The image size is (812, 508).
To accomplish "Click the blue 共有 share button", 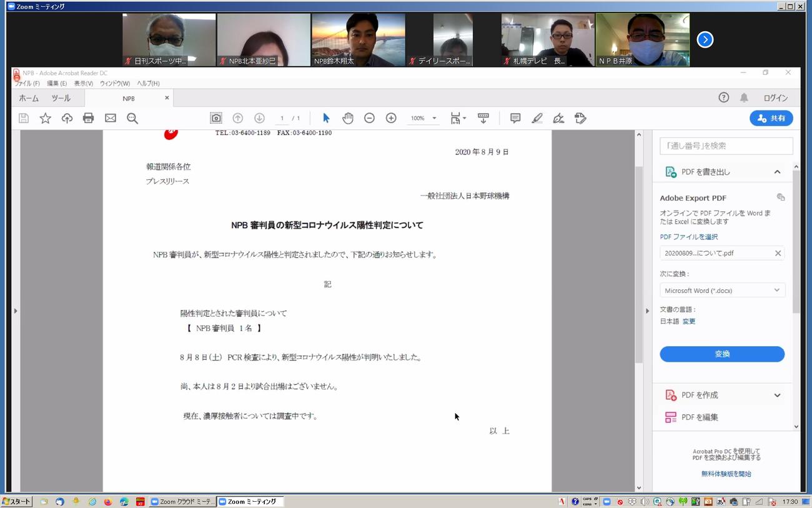I will coord(771,118).
